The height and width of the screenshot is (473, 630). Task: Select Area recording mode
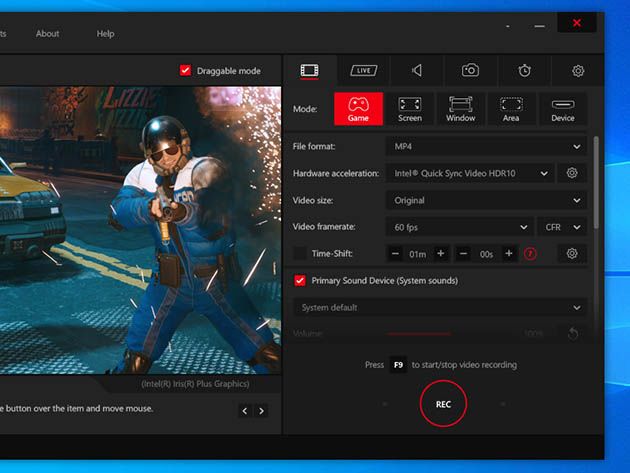tap(511, 109)
